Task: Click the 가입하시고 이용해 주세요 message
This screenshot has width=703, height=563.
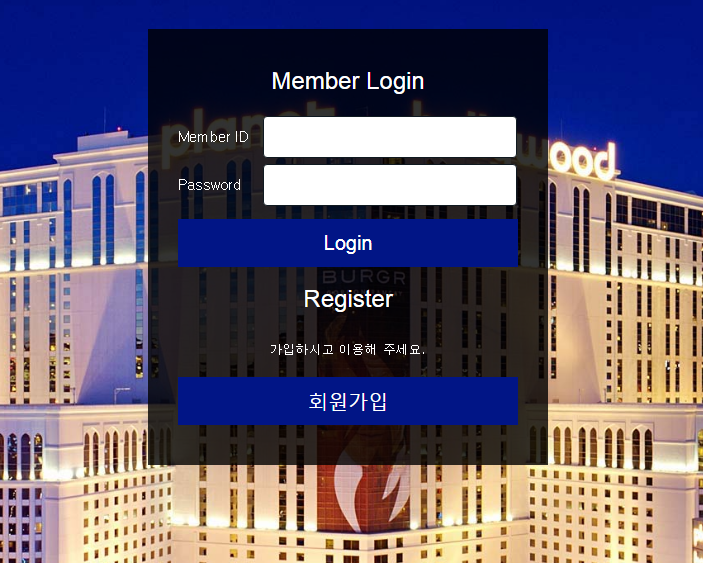Action: [x=347, y=349]
